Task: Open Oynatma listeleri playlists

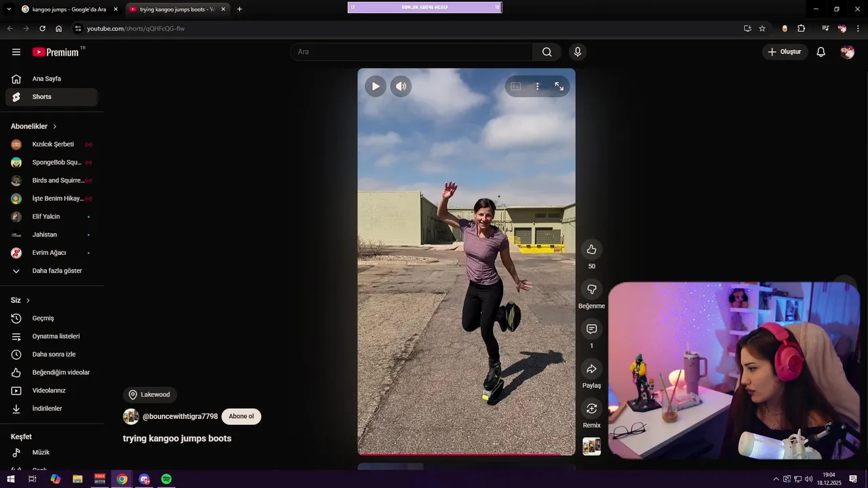Action: coord(52,336)
